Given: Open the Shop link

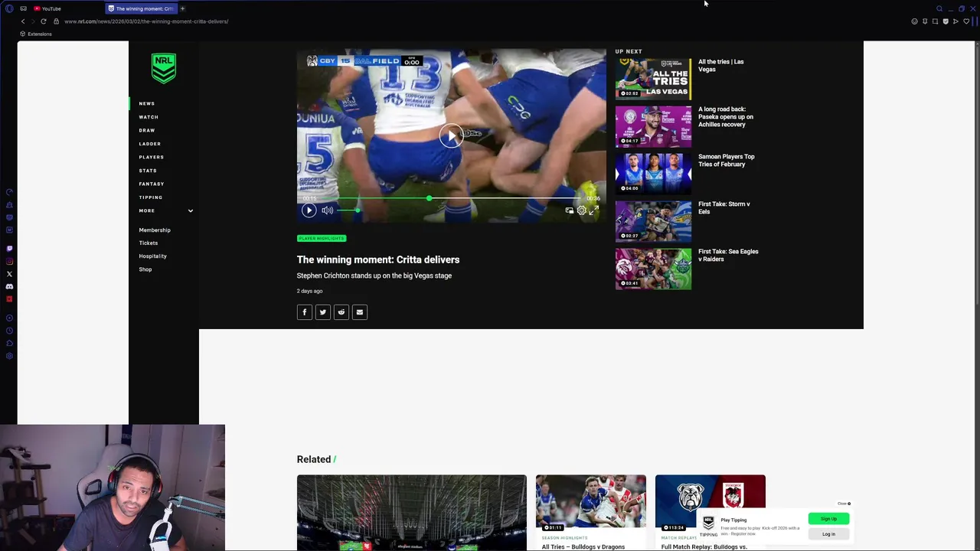Looking at the screenshot, I should pos(145,269).
